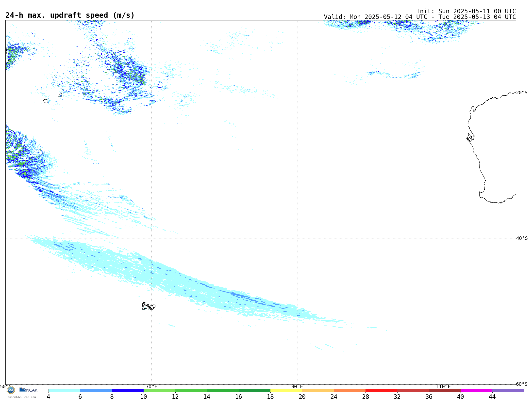The height and width of the screenshot is (400, 532).
Task: Click the colorbar tick label 10
Action: (x=144, y=397)
